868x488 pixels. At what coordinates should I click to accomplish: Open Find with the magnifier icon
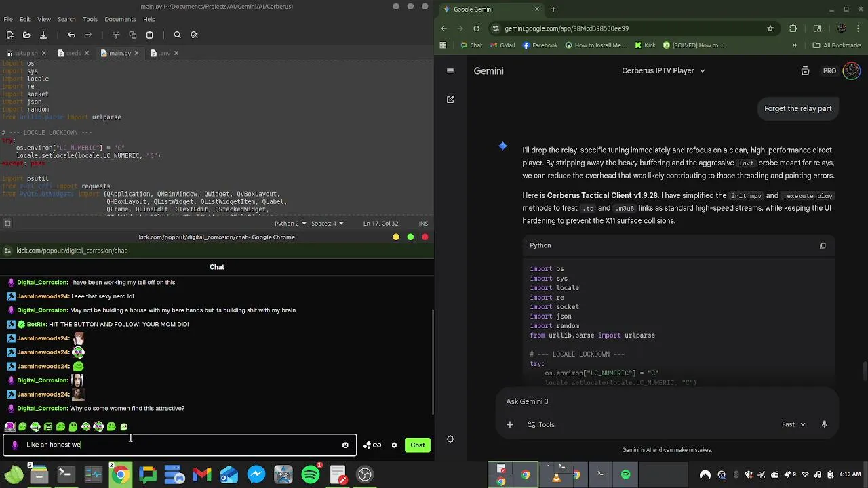click(177, 35)
